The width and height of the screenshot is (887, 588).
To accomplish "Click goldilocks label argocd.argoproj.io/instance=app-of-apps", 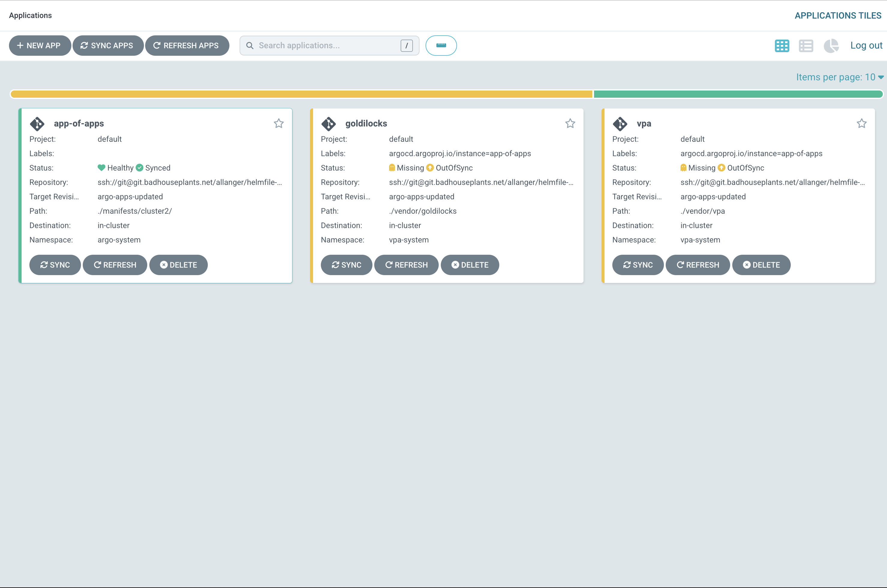I will (460, 153).
